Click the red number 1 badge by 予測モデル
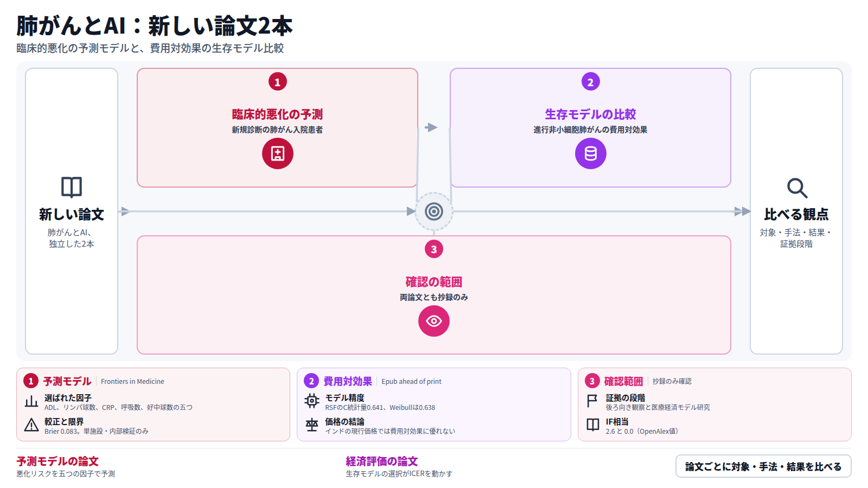This screenshot has width=868, height=488. [31, 381]
